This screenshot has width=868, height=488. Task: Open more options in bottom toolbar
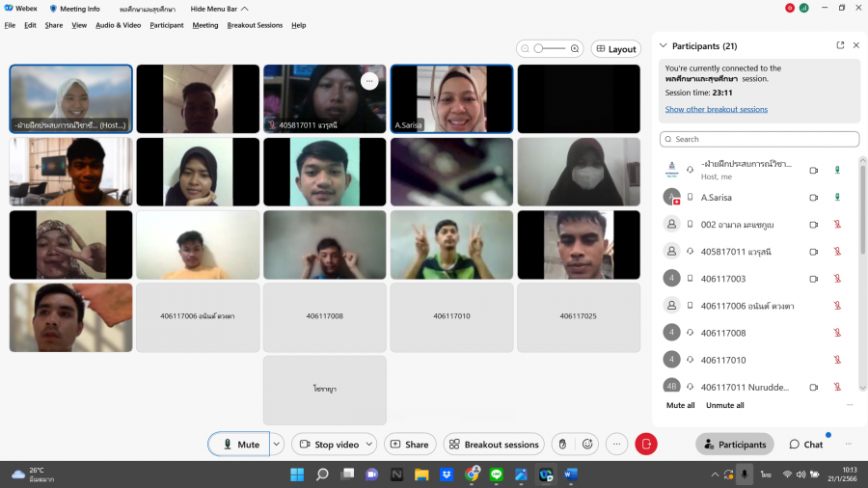click(x=617, y=445)
